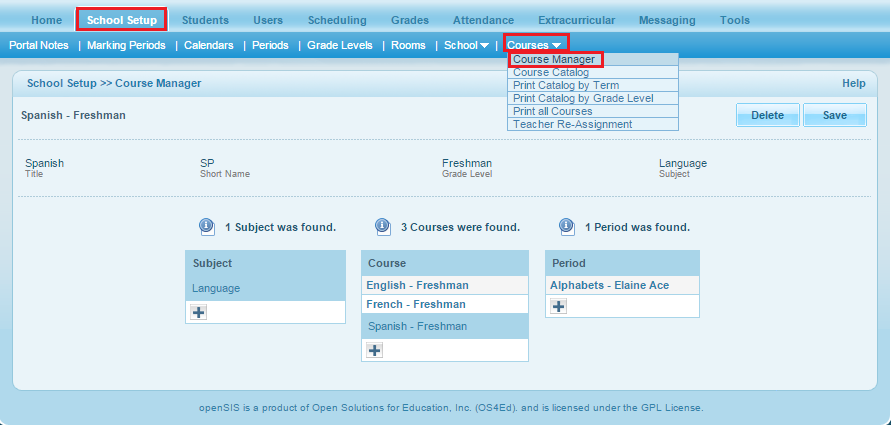891x425 pixels.
Task: Open the Help link
Action: 853,84
